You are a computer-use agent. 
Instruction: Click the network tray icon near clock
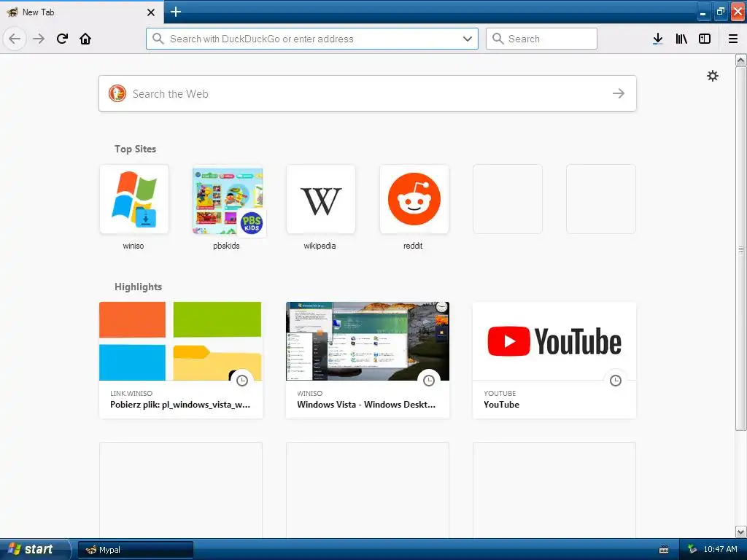point(692,550)
